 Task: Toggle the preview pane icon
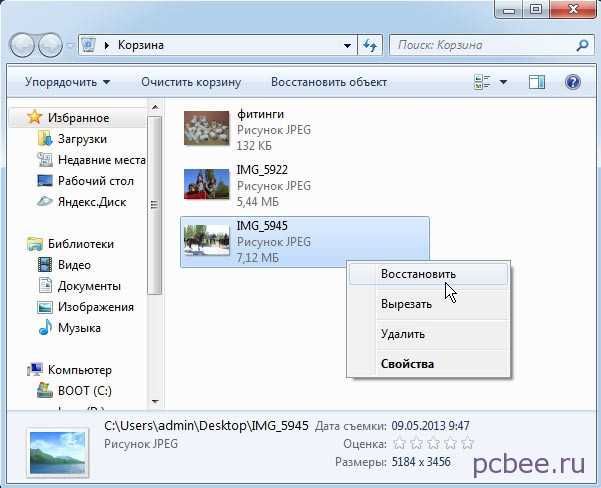pos(537,82)
